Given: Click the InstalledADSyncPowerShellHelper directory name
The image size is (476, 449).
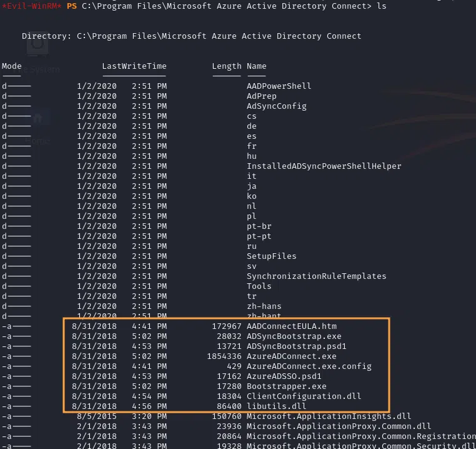Looking at the screenshot, I should tap(324, 166).
